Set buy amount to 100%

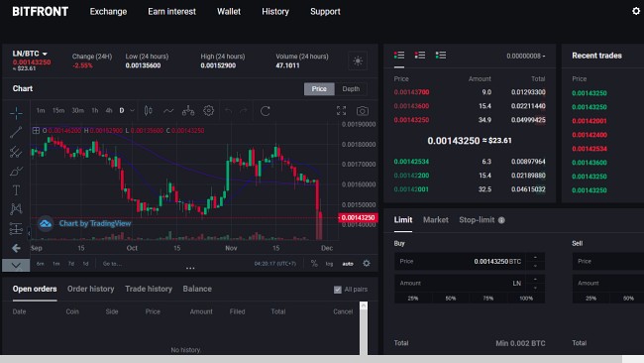click(x=526, y=299)
